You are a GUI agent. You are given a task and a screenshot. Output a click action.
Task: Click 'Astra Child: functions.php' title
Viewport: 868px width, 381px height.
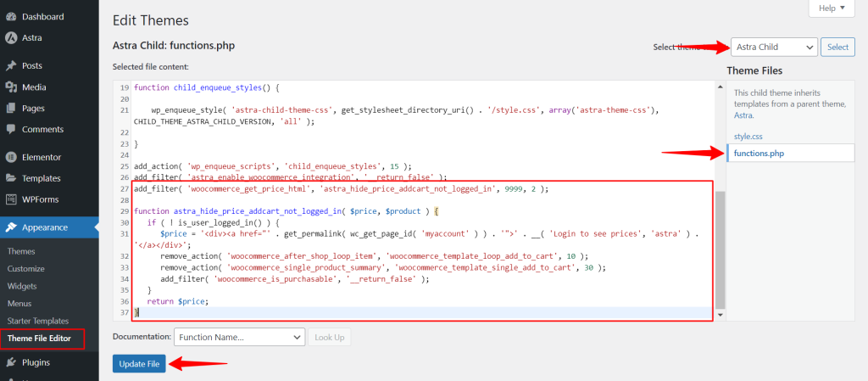[x=174, y=46]
